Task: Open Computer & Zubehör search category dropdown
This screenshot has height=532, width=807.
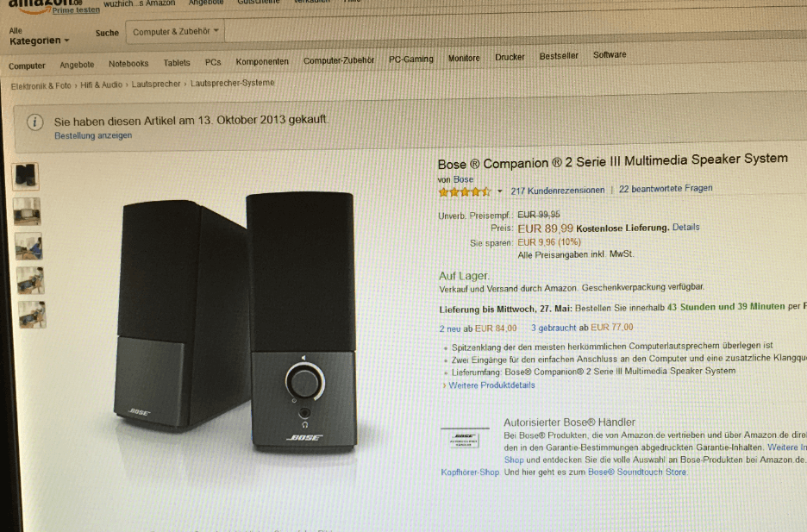Action: coord(176,32)
